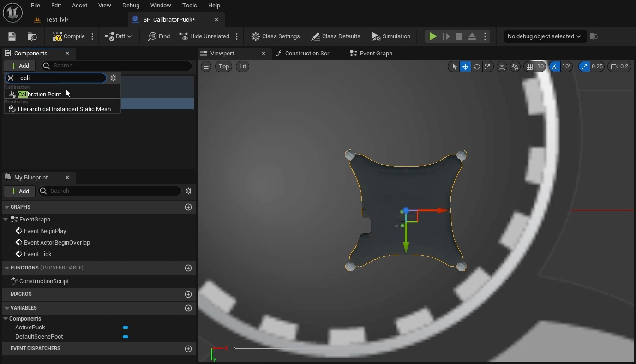Adjust camera speed setting 0.2

[619, 66]
